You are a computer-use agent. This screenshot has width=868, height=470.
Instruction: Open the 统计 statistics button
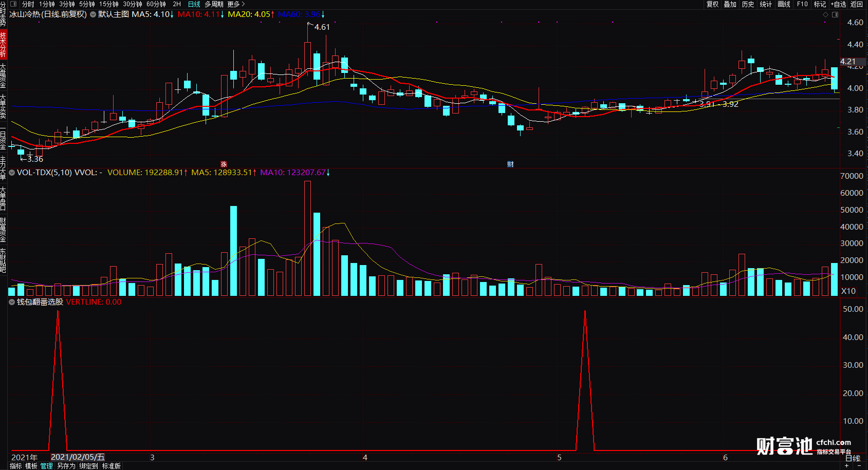coord(766,4)
